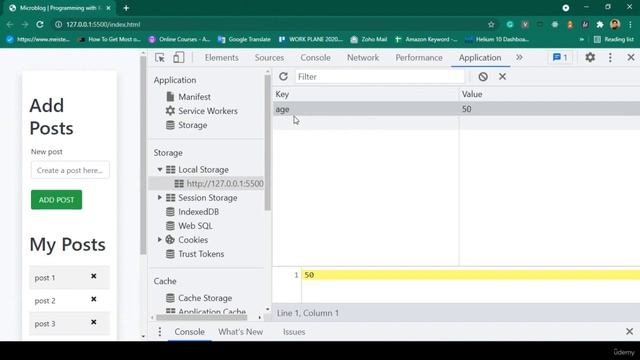This screenshot has width=640, height=360.
Task: Close the DevTools panel
Action: [x=631, y=58]
